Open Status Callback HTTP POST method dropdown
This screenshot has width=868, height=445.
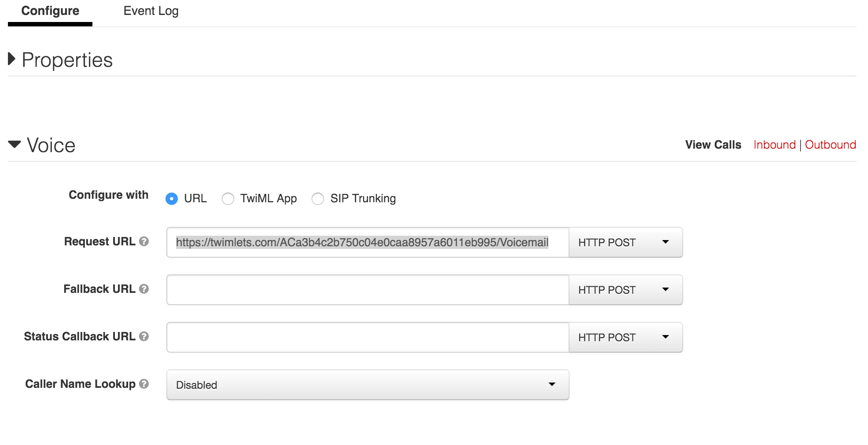(625, 337)
